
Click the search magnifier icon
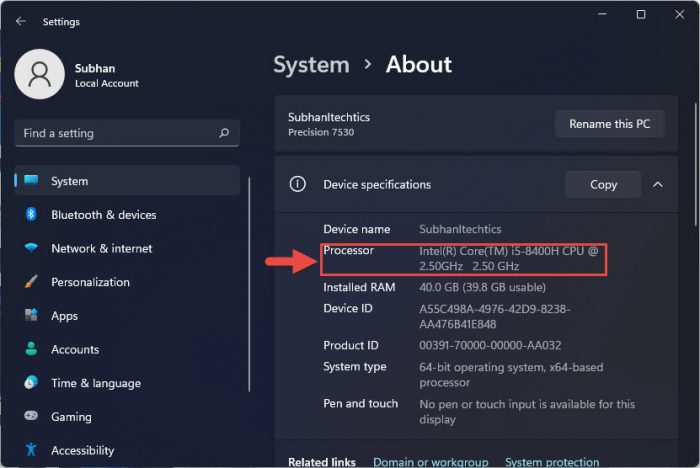pos(224,133)
